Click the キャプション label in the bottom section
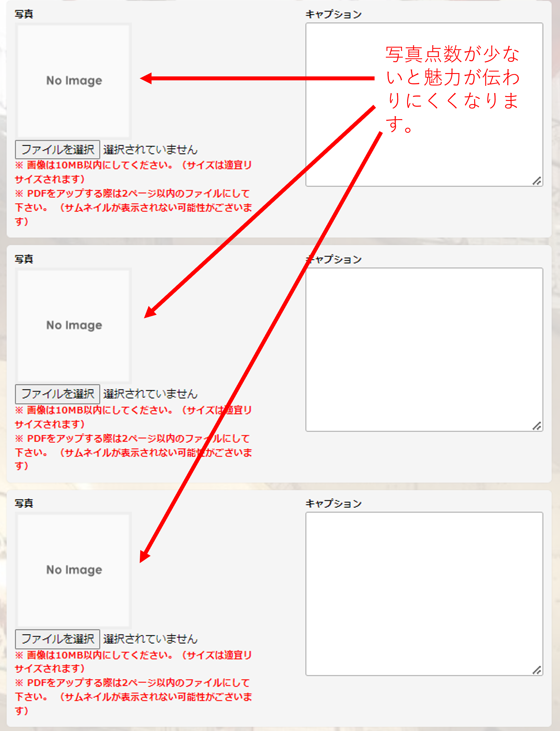560x731 pixels. pyautogui.click(x=333, y=503)
